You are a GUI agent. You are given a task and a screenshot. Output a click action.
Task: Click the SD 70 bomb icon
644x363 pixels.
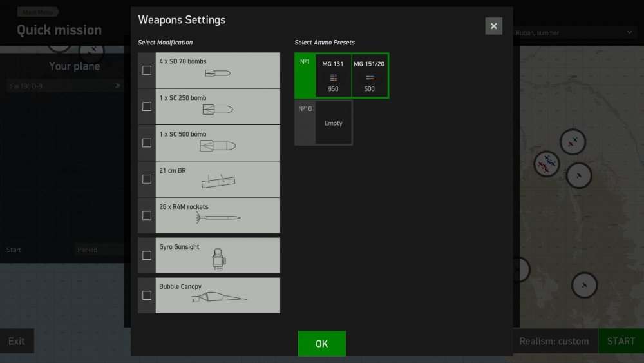pyautogui.click(x=218, y=73)
